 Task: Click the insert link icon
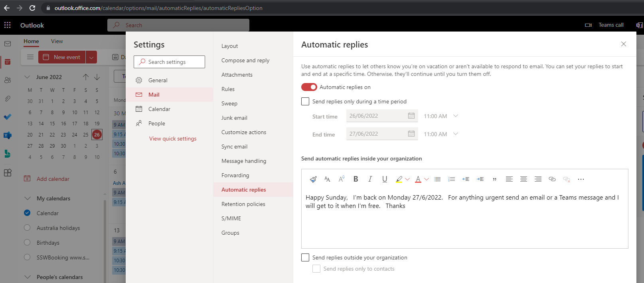tap(552, 179)
